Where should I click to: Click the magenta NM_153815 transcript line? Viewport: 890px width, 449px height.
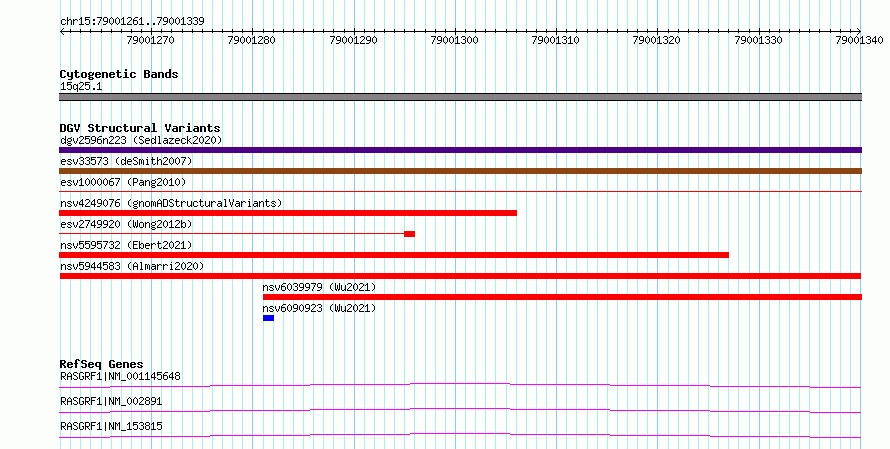pos(460,435)
